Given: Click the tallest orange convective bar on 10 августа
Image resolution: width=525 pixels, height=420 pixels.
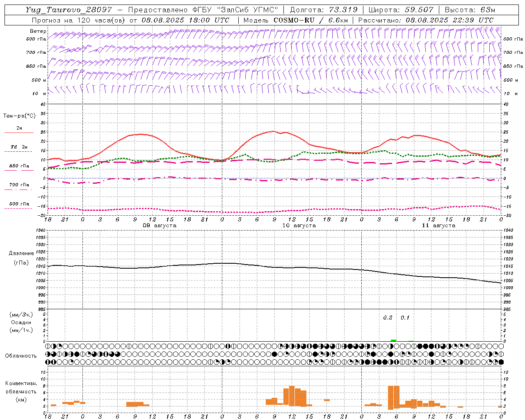Looking at the screenshot, I should click(292, 396).
